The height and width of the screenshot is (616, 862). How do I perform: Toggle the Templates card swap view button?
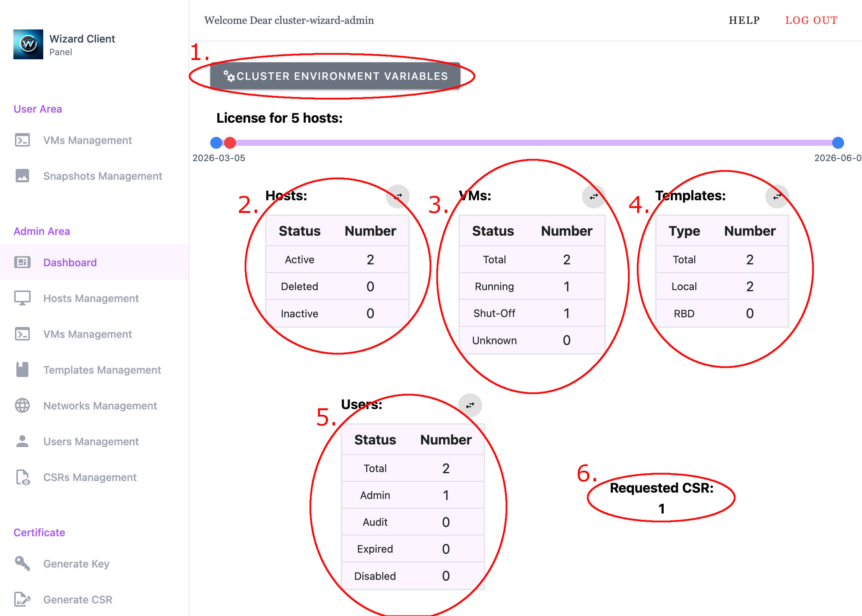point(777,196)
